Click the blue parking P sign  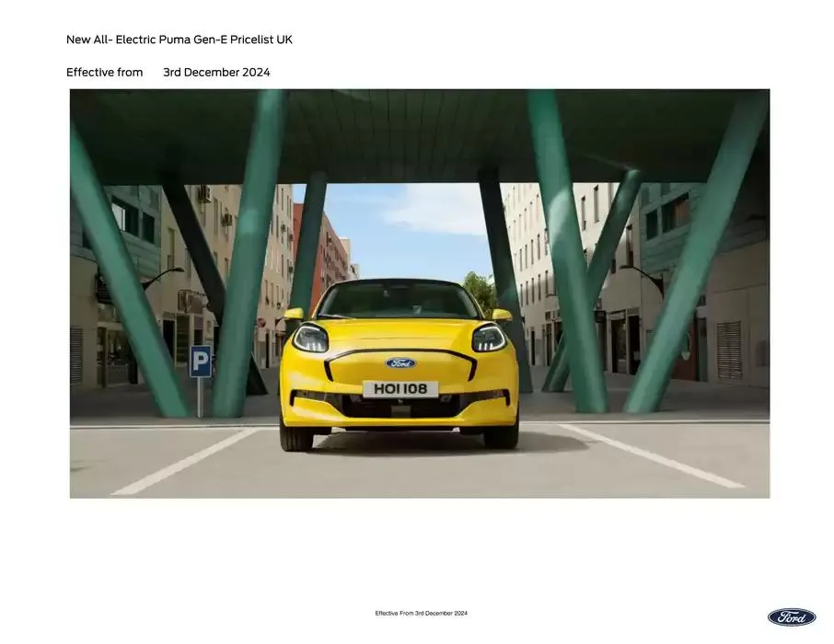point(202,360)
